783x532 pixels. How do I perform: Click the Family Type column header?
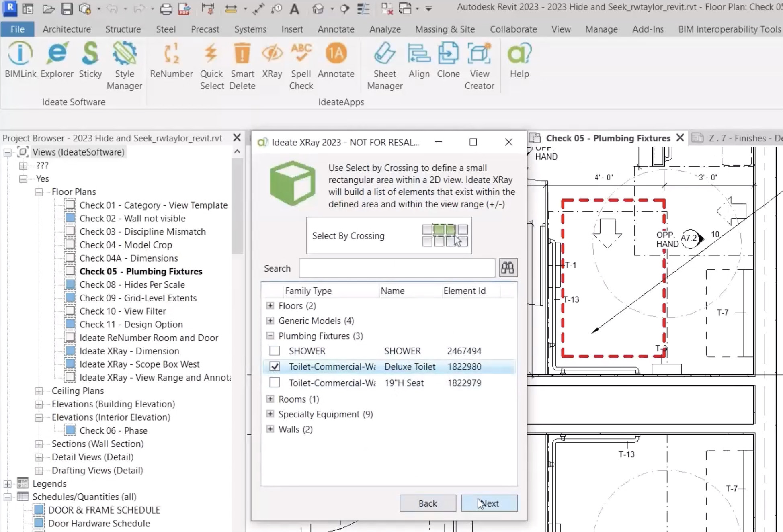pyautogui.click(x=308, y=291)
